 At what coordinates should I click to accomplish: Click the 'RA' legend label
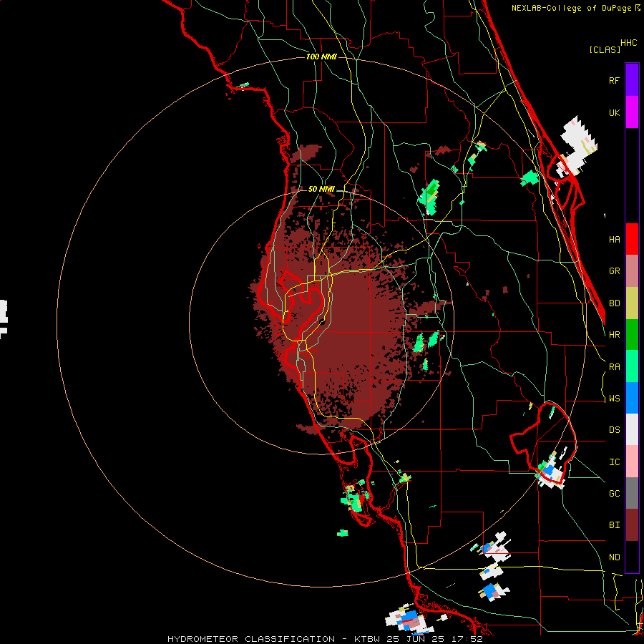coord(614,366)
